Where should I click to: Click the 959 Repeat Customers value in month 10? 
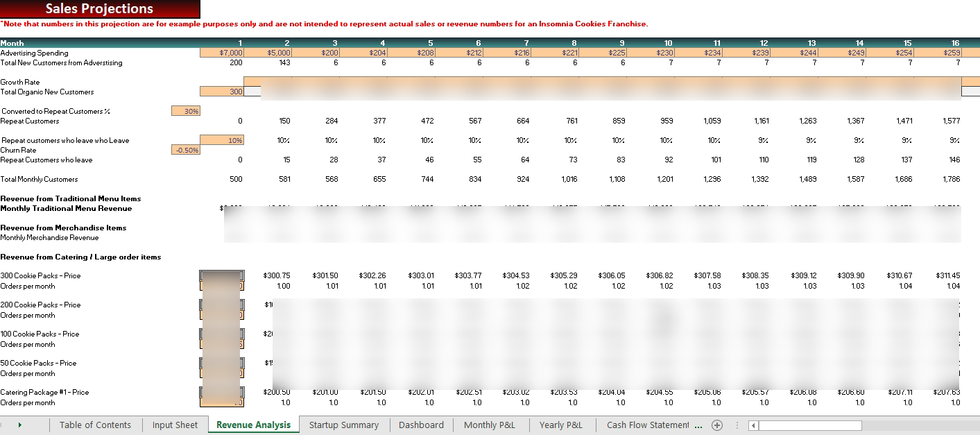pos(667,121)
